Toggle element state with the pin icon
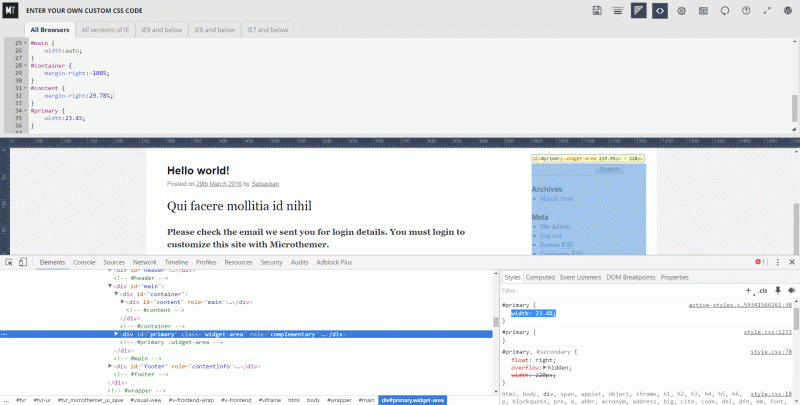 [x=778, y=290]
